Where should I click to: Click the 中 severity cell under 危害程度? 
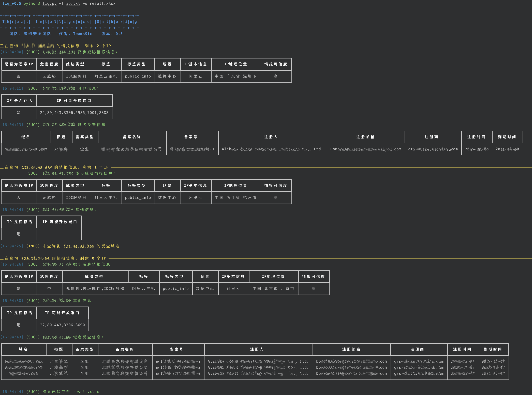49,289
